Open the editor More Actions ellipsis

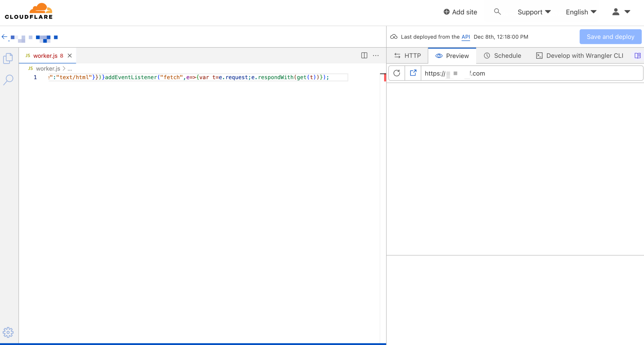376,55
